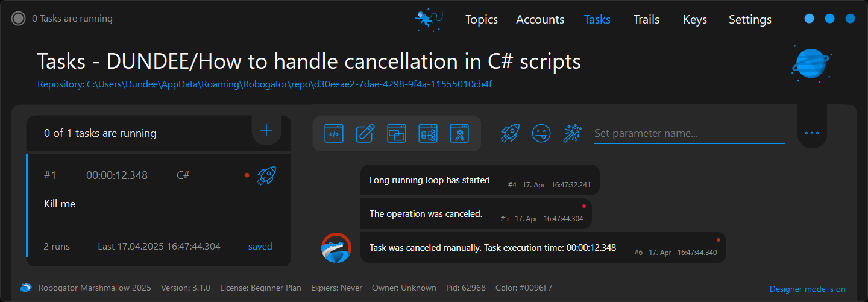Viewport: 868px width, 302px height.
Task: Launch task with toolbar rocket icon
Action: coord(510,133)
